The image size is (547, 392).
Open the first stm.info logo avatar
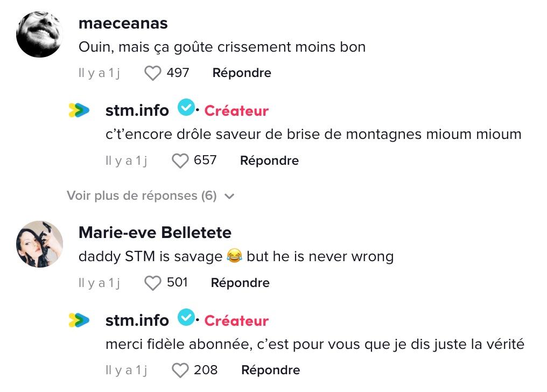pos(79,110)
